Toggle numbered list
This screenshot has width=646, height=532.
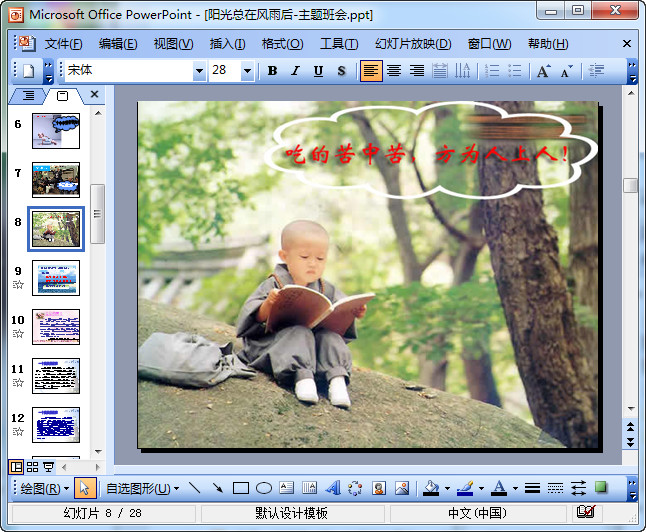pyautogui.click(x=492, y=71)
